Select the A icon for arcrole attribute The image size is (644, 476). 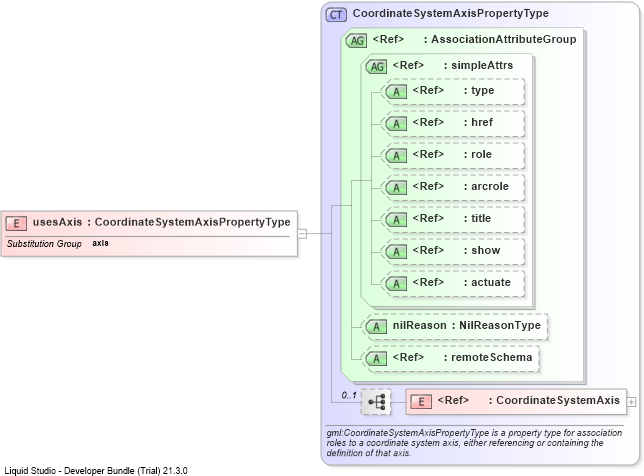coord(396,188)
